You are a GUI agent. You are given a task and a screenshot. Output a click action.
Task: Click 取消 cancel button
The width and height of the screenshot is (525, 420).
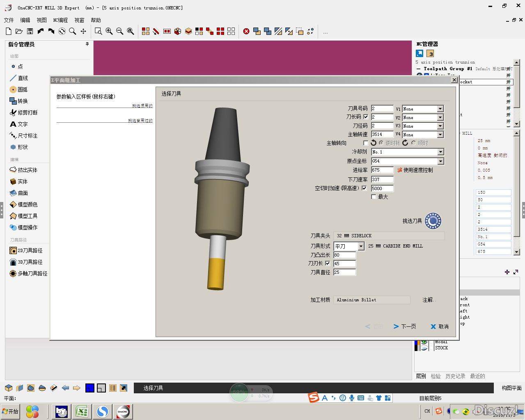click(440, 326)
